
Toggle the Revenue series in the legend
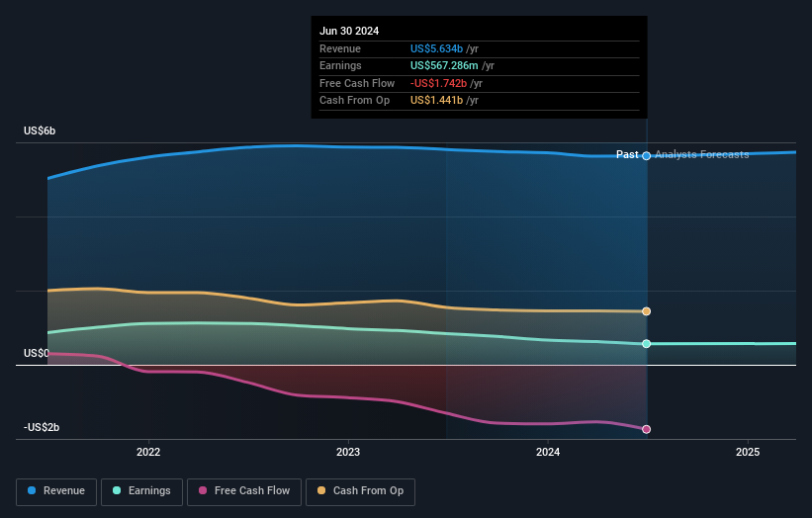click(56, 491)
